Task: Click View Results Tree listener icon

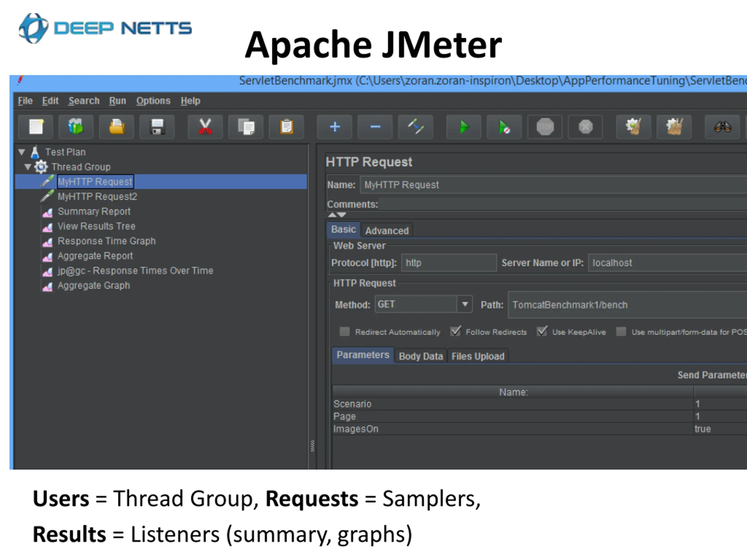Action: coord(48,227)
